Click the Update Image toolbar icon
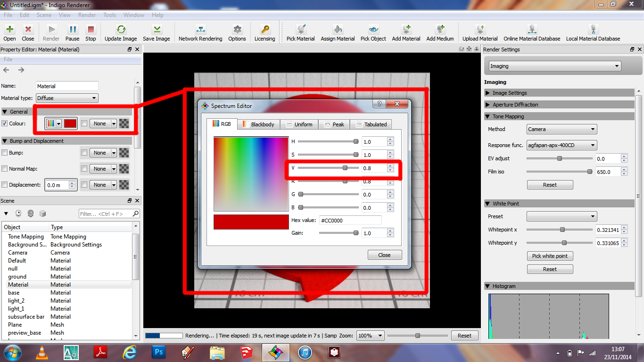 tap(121, 30)
